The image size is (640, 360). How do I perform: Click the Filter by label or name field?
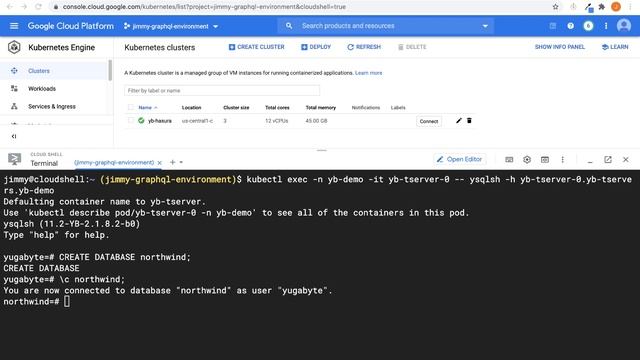[x=222, y=91]
